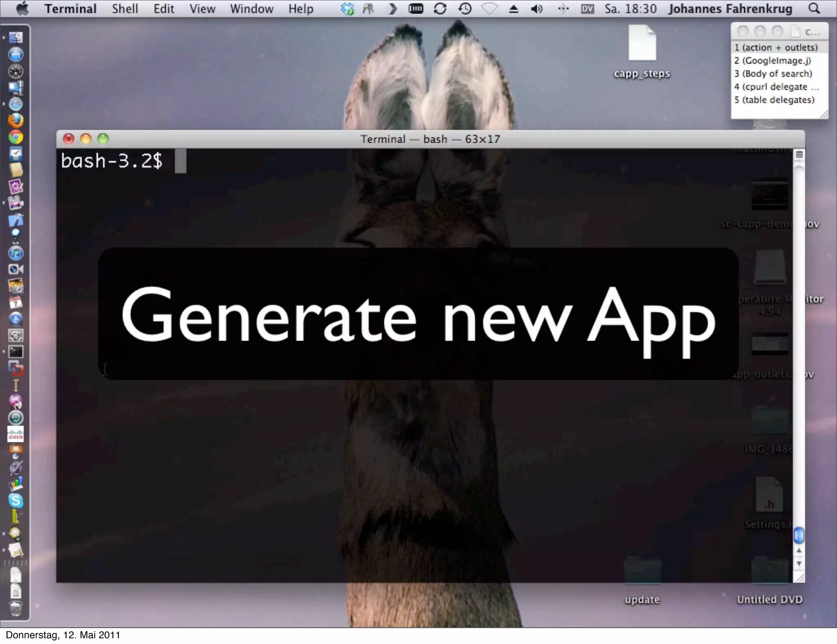Click the Cisco VPN dock icon

click(16, 434)
